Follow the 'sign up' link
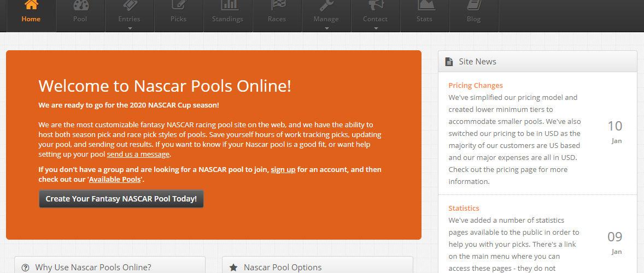644x273 pixels. click(283, 169)
